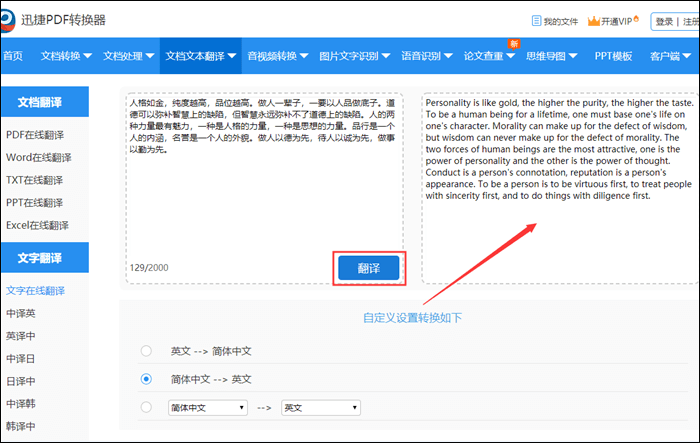Viewport: 700px width, 443px height.
Task: Expand the 音视频转换 menu arrow
Action: (x=304, y=56)
